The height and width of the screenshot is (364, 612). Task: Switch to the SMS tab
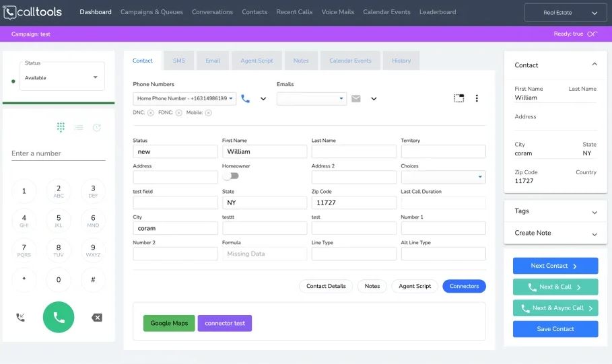click(179, 61)
